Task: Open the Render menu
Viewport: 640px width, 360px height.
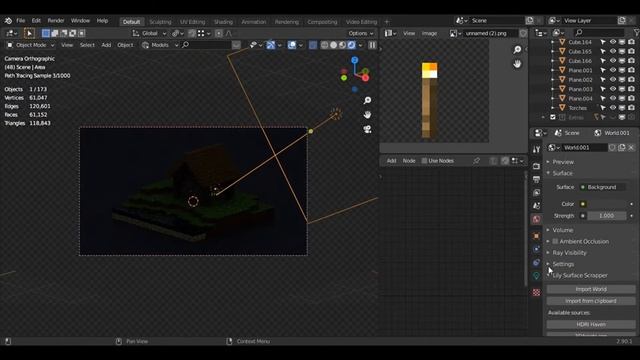Action: coord(56,20)
